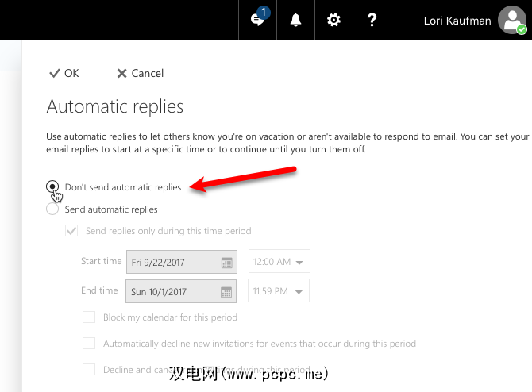
Task: Open the notifications bell
Action: (x=296, y=20)
